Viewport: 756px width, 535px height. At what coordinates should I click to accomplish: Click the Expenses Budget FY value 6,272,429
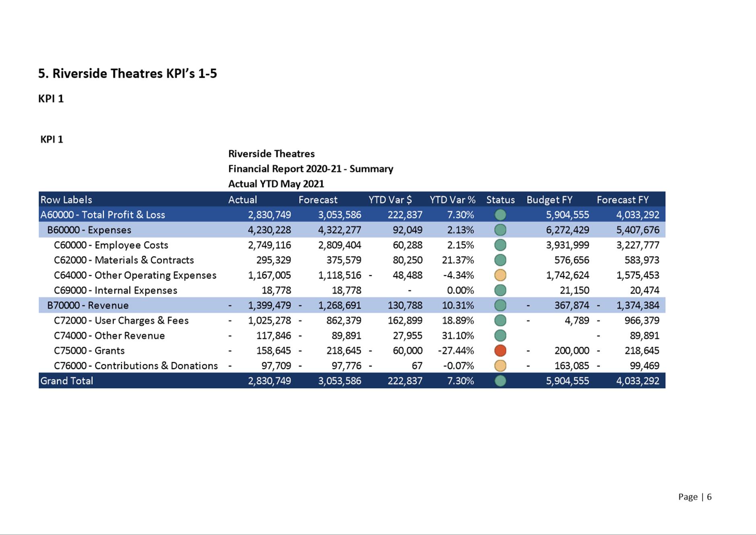tap(567, 230)
